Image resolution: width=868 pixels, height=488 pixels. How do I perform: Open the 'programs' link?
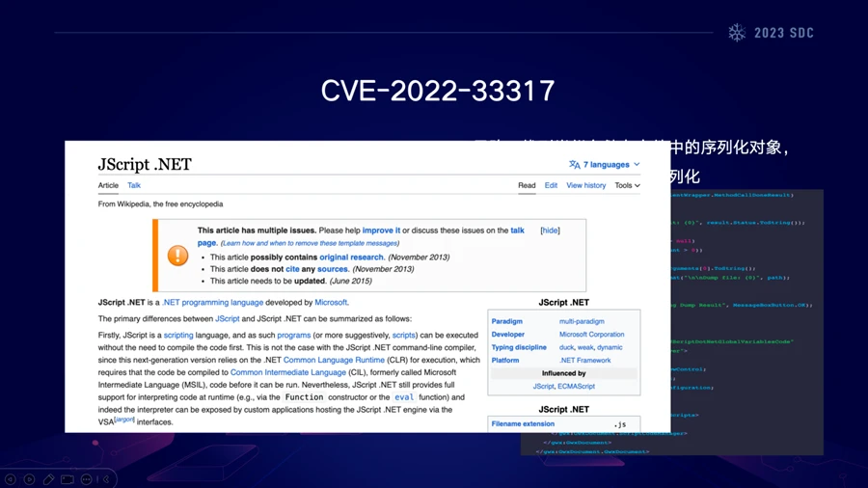(x=293, y=336)
